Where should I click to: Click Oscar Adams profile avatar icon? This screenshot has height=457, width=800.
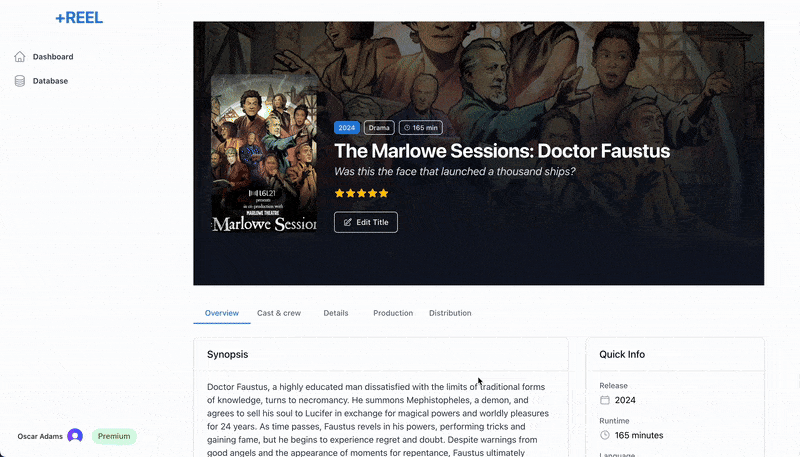[x=75, y=436]
